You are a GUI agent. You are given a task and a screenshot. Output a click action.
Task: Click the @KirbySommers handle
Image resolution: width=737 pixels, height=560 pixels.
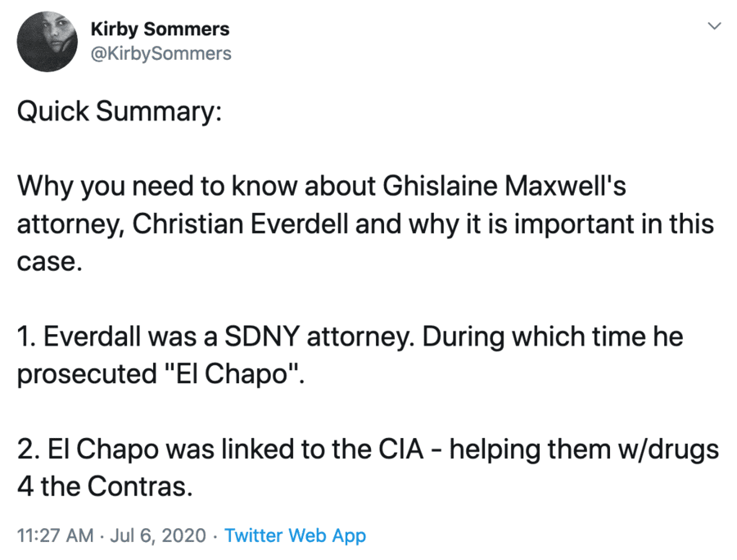coord(161,53)
